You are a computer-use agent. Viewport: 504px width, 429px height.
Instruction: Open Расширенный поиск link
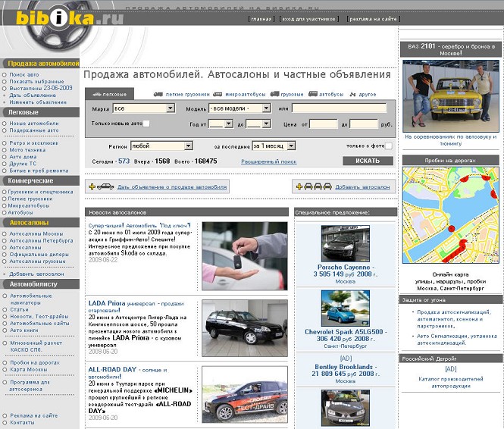tap(269, 161)
